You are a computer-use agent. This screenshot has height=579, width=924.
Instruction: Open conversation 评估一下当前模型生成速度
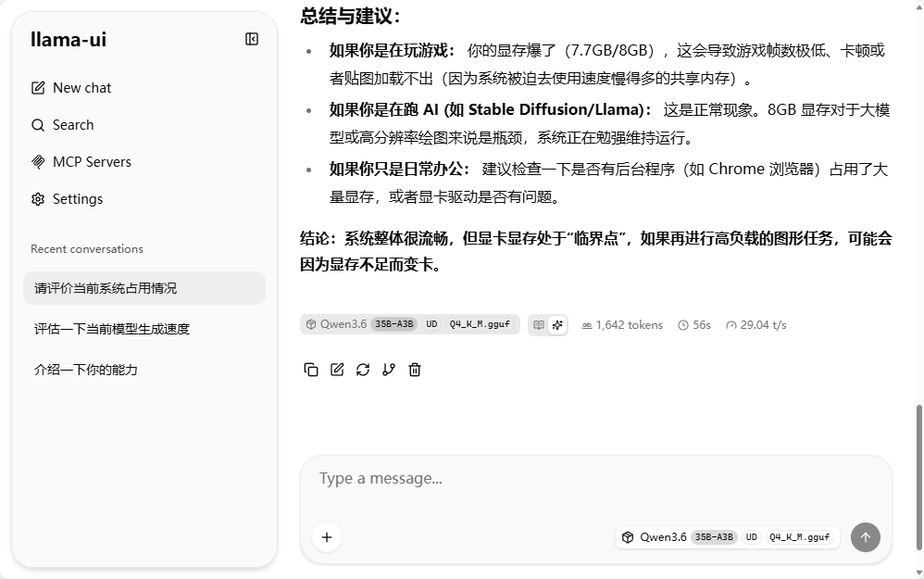click(x=144, y=329)
